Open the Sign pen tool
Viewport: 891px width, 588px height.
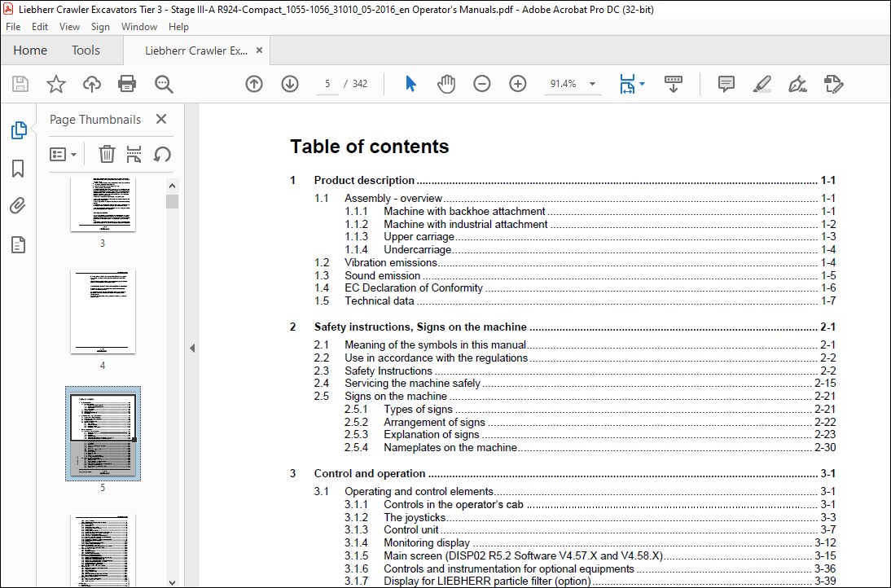tap(797, 84)
